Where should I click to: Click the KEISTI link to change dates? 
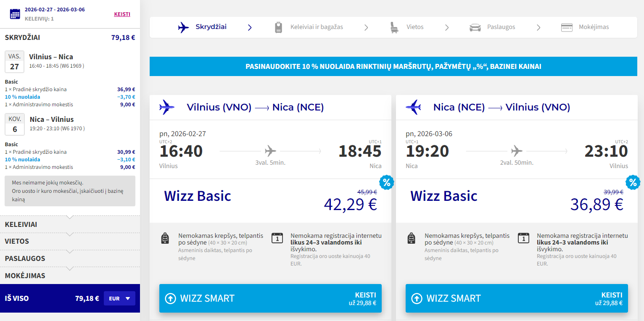122,14
